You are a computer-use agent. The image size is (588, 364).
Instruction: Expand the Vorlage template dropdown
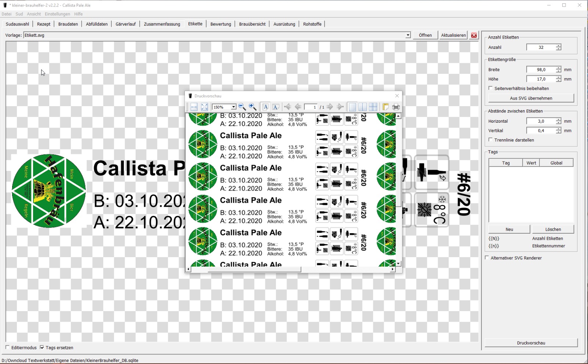pos(408,35)
